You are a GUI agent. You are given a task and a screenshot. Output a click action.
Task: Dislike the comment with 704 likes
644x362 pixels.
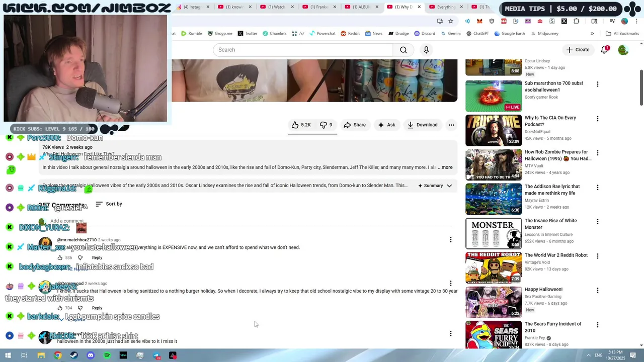(80, 308)
